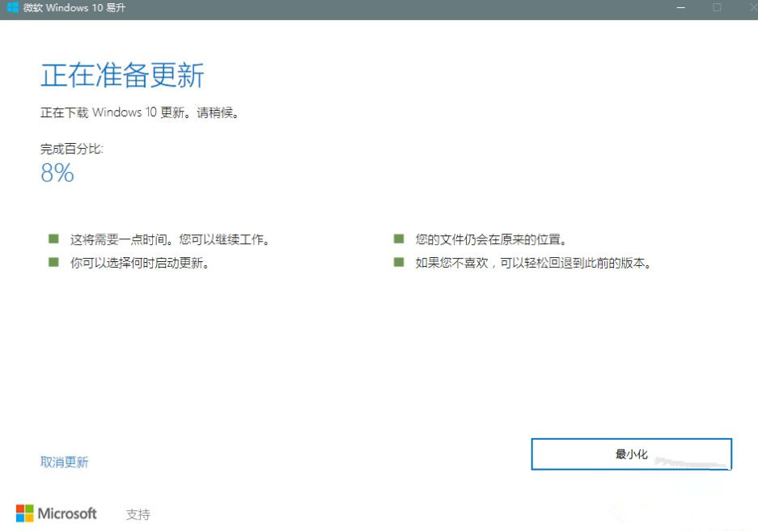Select the 8% completion percentage text
758x532 pixels.
pos(56,172)
